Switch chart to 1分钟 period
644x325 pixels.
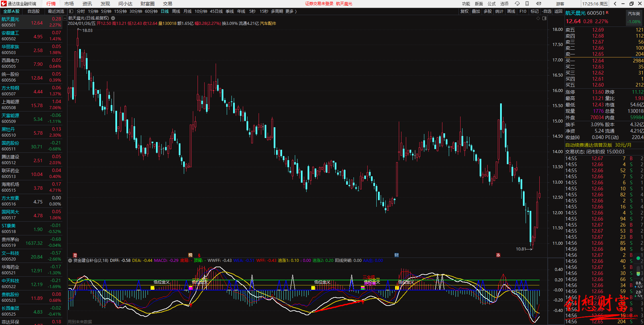click(93, 11)
